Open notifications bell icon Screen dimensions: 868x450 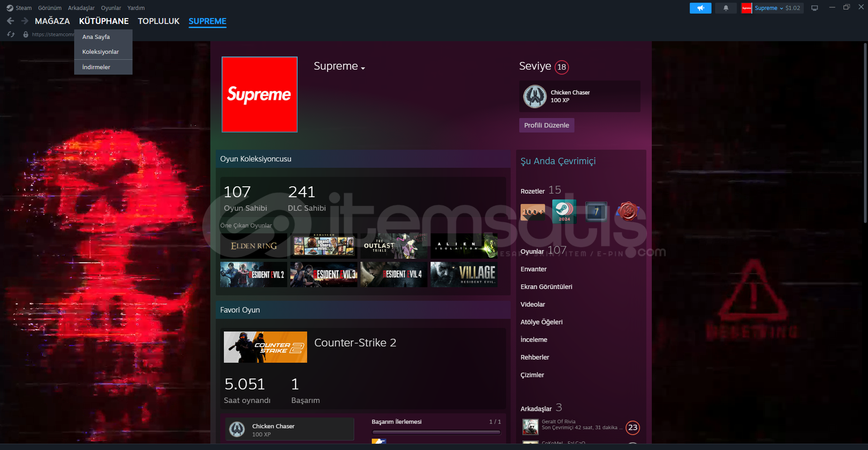tap(726, 8)
